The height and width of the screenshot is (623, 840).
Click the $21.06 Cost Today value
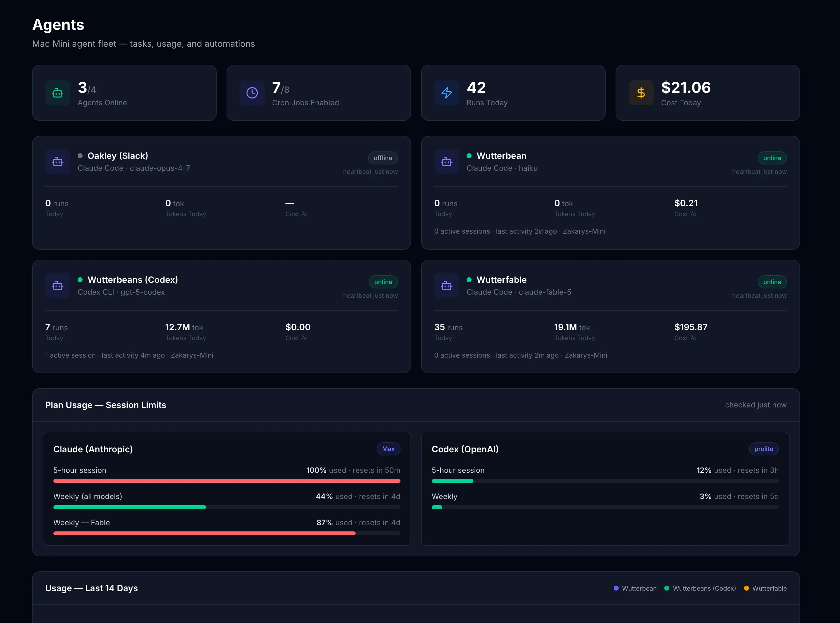tap(686, 88)
